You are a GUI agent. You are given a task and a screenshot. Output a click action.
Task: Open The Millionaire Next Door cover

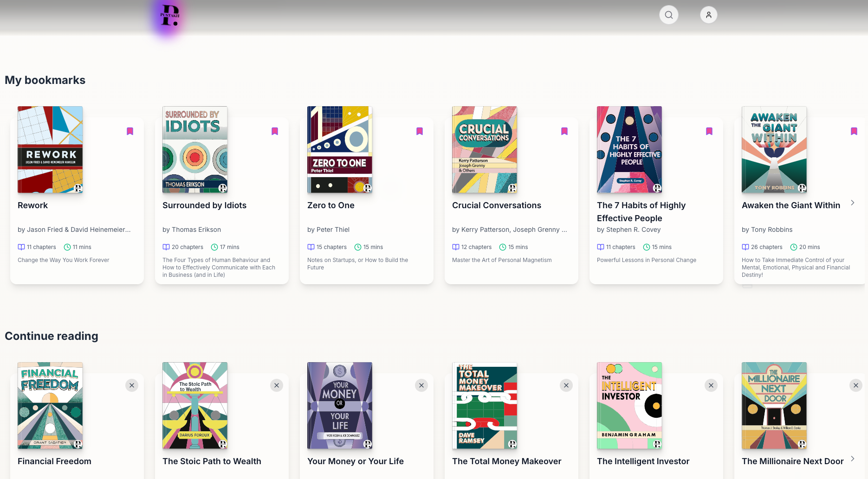click(x=774, y=406)
